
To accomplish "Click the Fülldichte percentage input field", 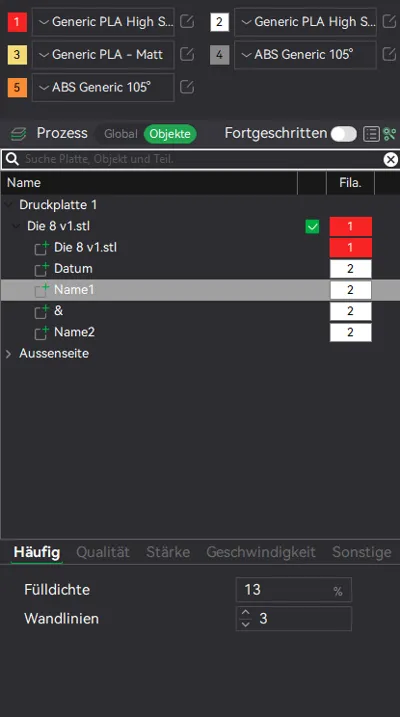I will tap(293, 590).
